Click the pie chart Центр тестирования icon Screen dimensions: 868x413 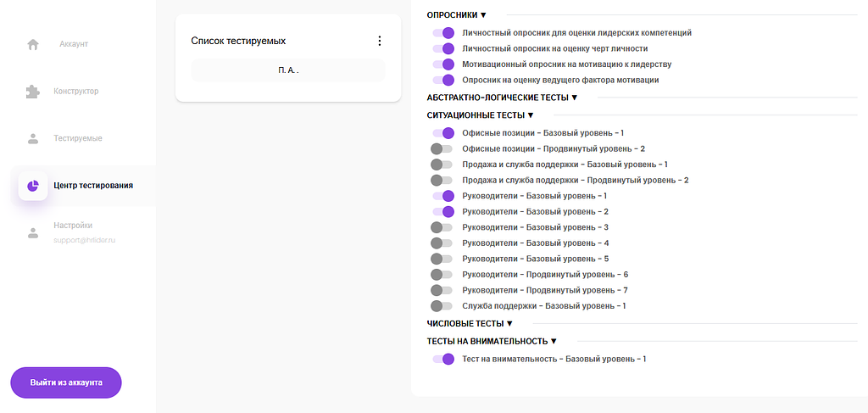tap(33, 186)
